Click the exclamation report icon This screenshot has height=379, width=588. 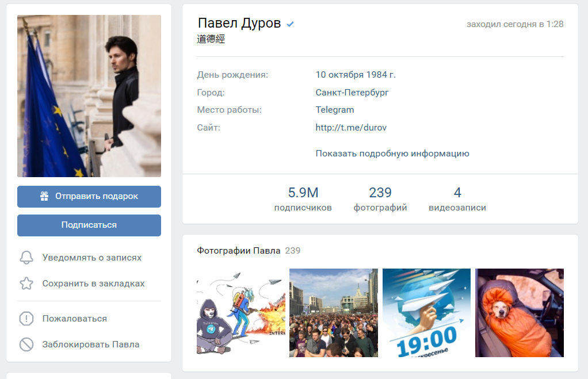click(26, 319)
